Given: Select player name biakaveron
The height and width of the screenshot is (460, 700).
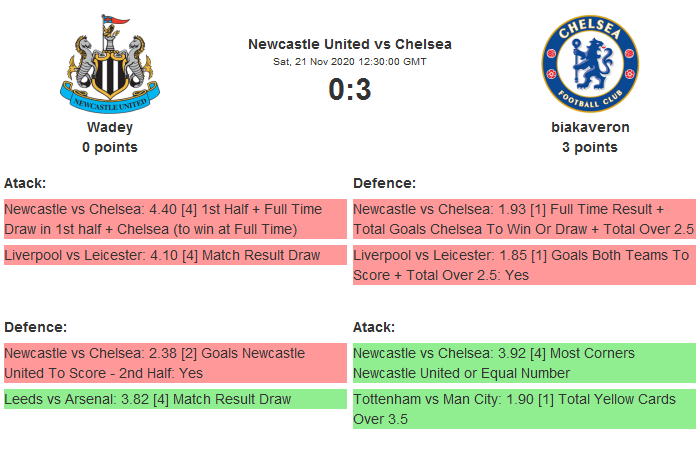Looking at the screenshot, I should pyautogui.click(x=590, y=127).
